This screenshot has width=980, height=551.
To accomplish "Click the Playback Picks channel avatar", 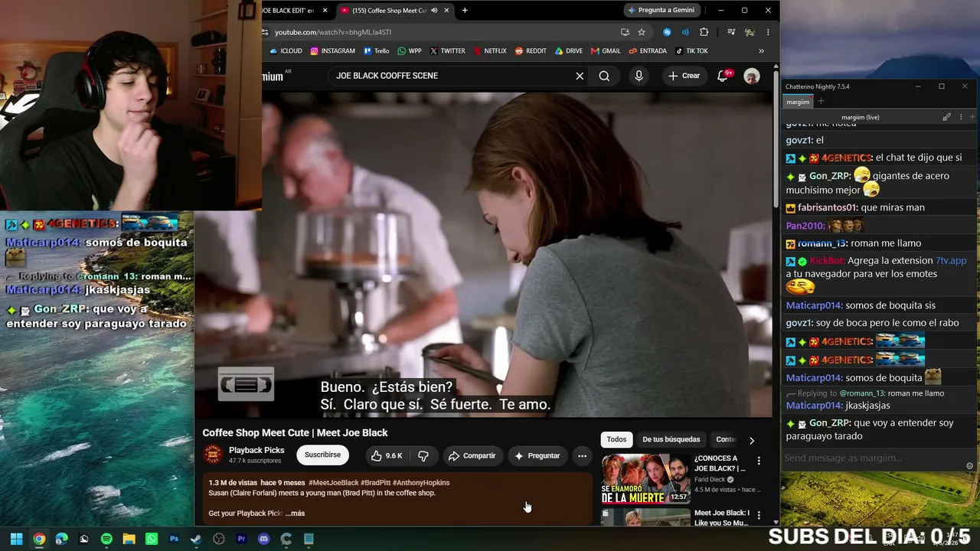I will (214, 455).
